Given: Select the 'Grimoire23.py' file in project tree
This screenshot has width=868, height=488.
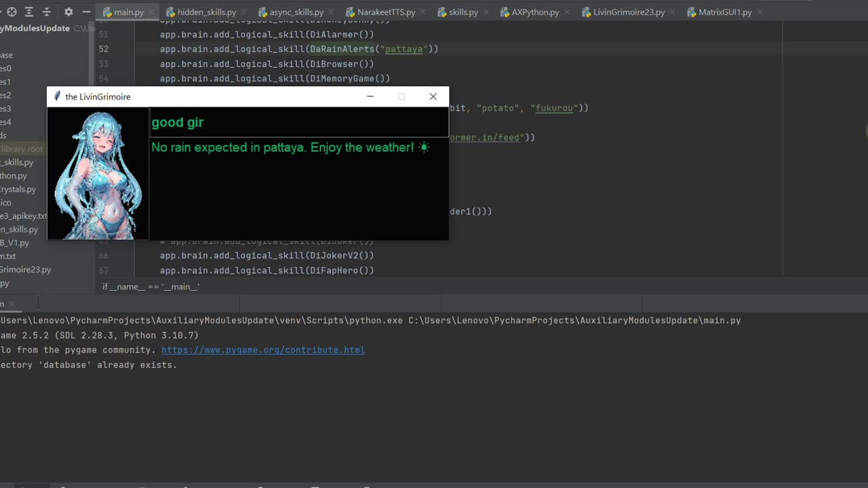Looking at the screenshot, I should click(x=26, y=270).
